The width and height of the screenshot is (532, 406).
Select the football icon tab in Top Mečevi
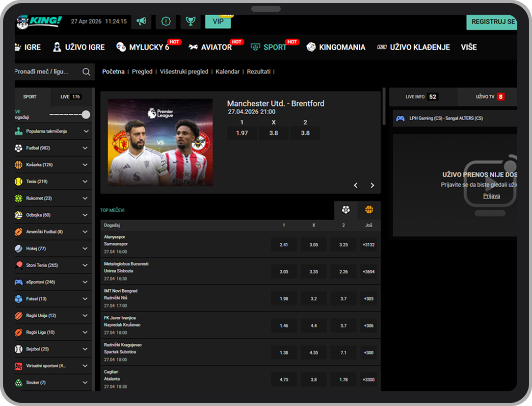[346, 210]
